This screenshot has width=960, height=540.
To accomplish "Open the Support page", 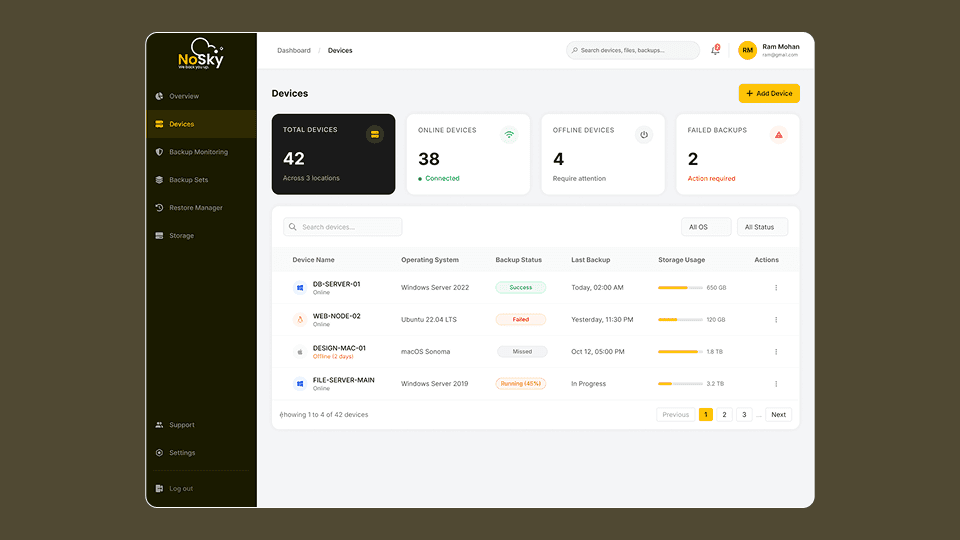I will (201, 425).
